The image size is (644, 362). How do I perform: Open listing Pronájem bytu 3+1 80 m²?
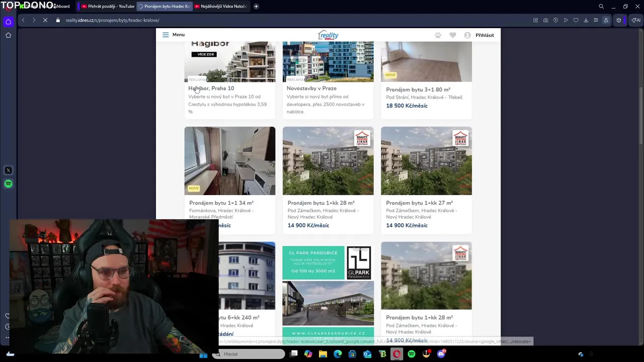(x=418, y=90)
